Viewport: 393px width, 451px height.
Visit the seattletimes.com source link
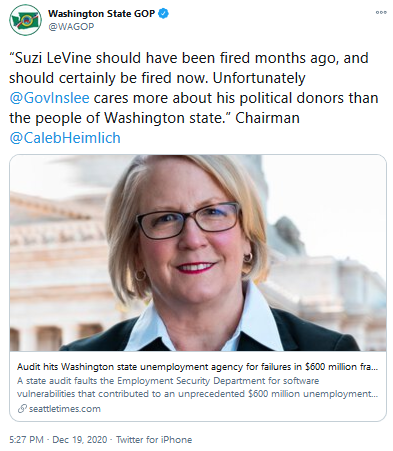pyautogui.click(x=65, y=409)
